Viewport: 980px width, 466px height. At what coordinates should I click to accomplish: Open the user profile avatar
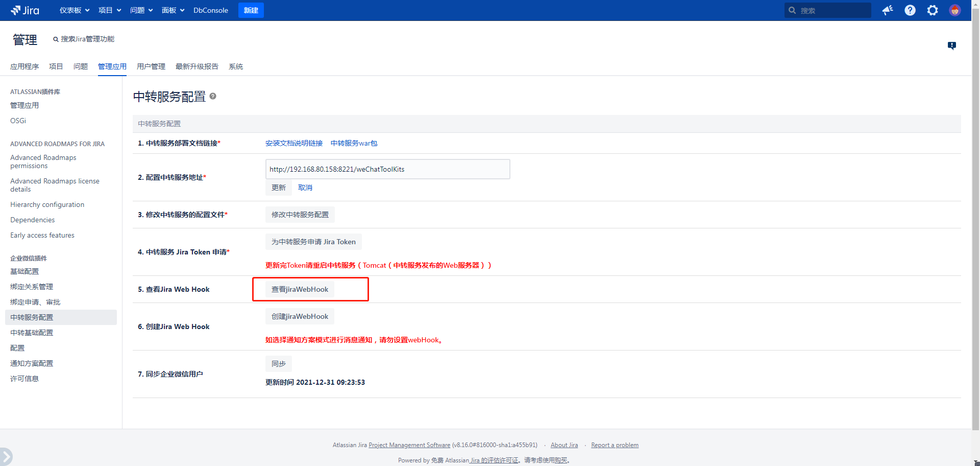tap(954, 10)
